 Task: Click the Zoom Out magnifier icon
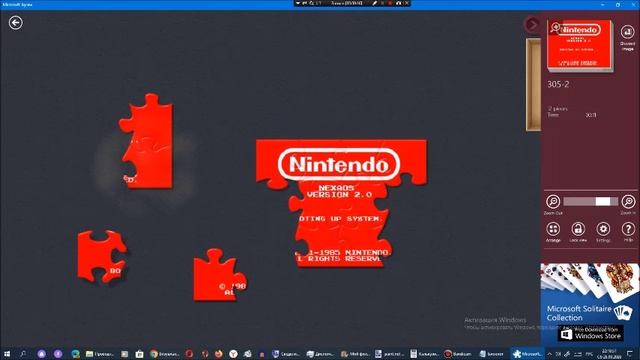[553, 202]
